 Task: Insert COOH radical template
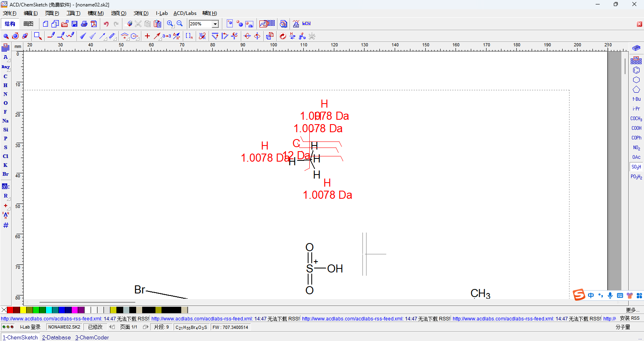tap(636, 128)
